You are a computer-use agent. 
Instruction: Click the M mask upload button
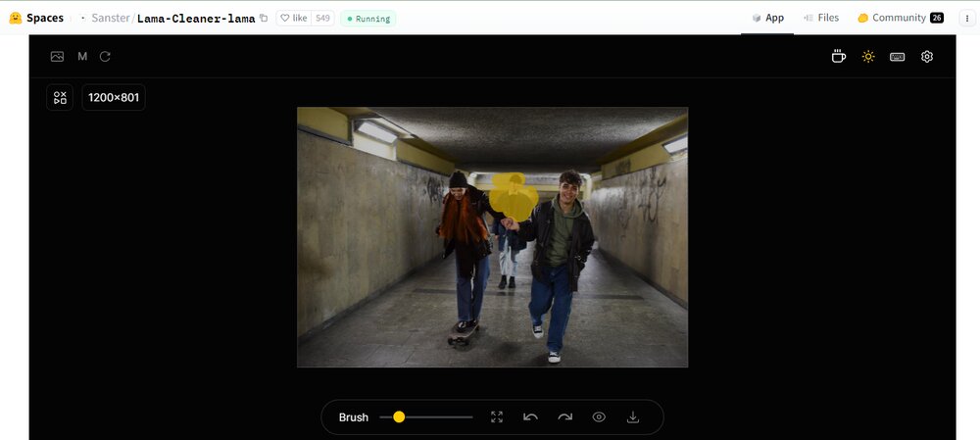(x=82, y=57)
